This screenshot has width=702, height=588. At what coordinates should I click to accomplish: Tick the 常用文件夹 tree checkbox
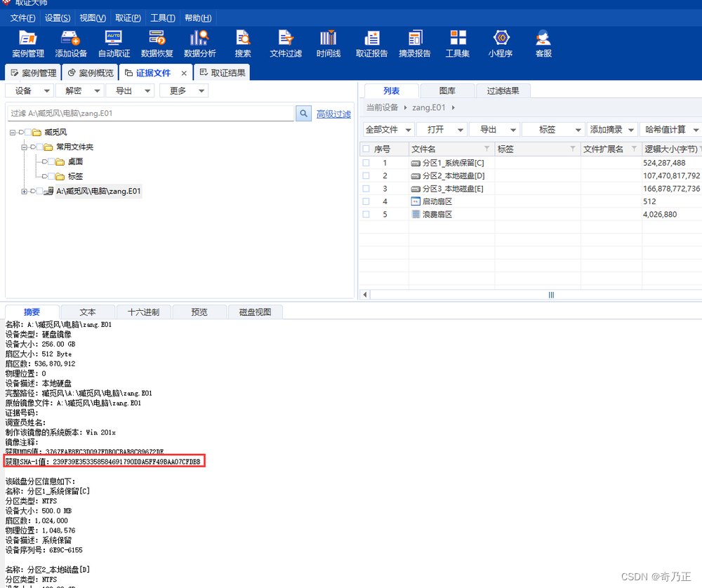coord(39,147)
